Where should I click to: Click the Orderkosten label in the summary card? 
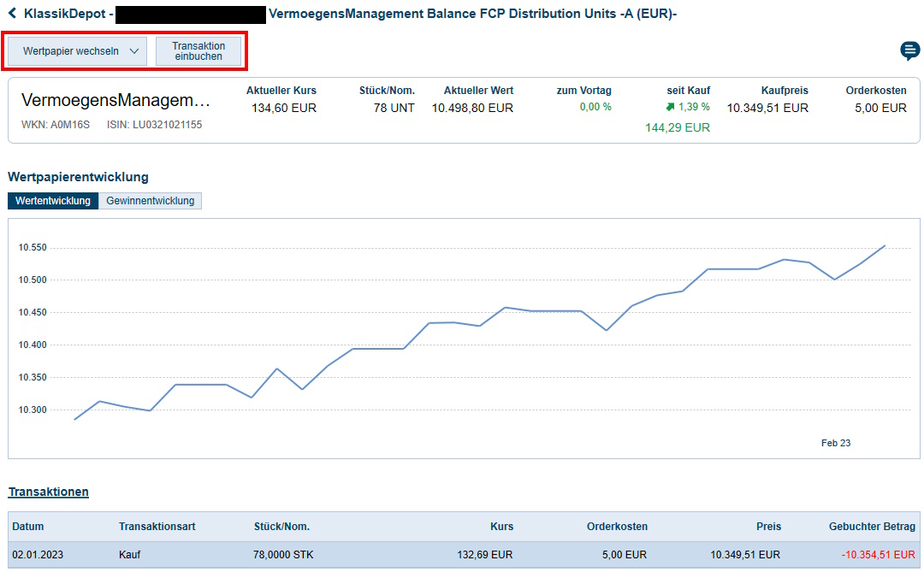(876, 91)
